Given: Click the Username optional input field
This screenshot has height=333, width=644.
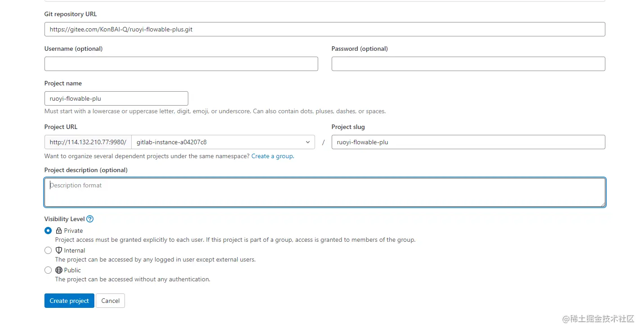Looking at the screenshot, I should (x=181, y=64).
